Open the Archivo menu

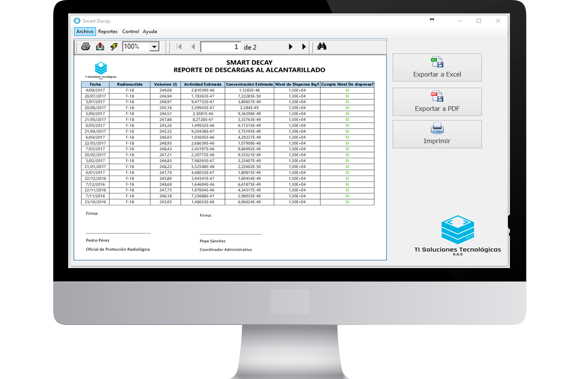click(x=85, y=32)
